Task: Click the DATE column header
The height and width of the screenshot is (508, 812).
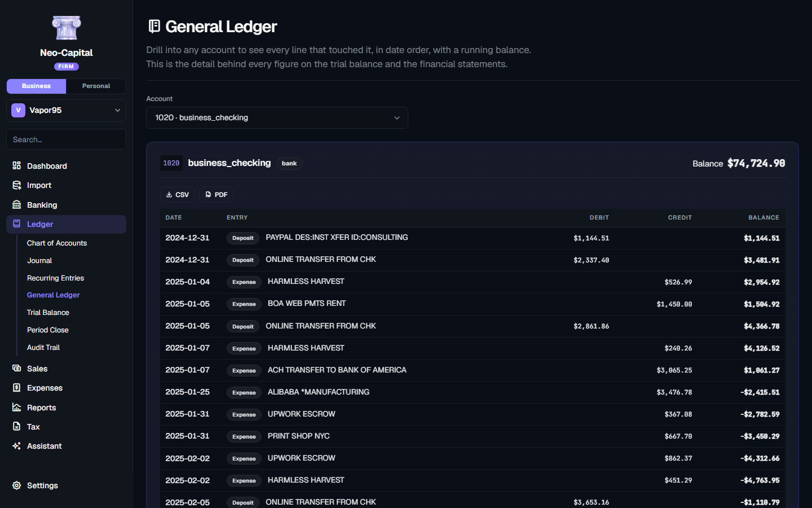Action: pos(174,217)
